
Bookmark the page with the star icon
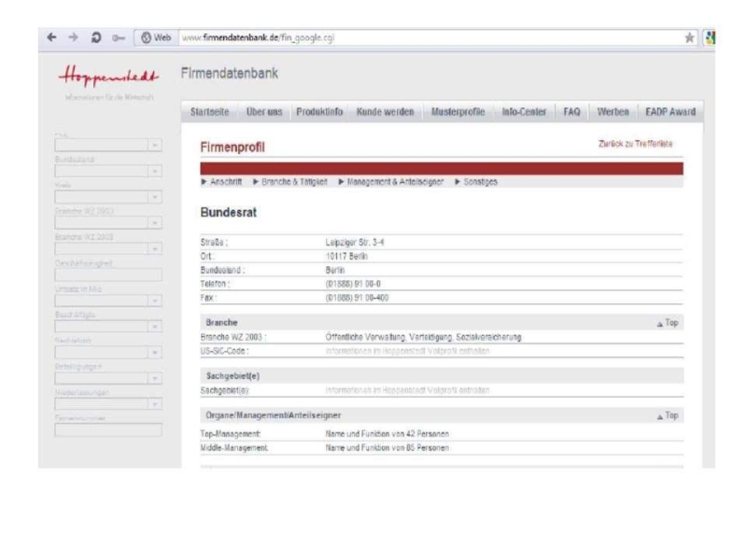tap(716, 37)
